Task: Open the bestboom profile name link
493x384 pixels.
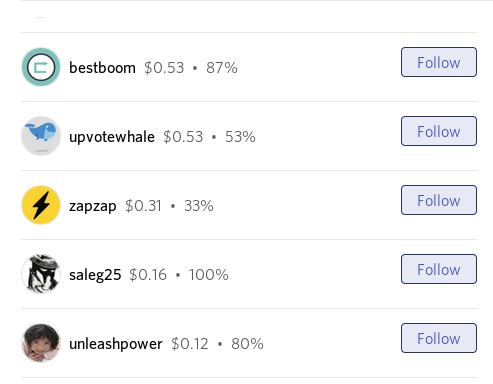Action: 102,68
